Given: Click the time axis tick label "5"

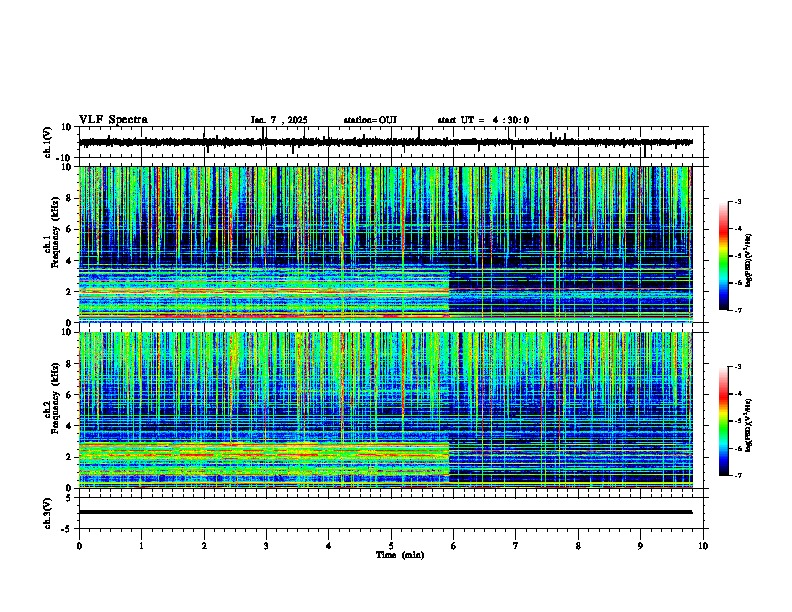Looking at the screenshot, I should 391,546.
